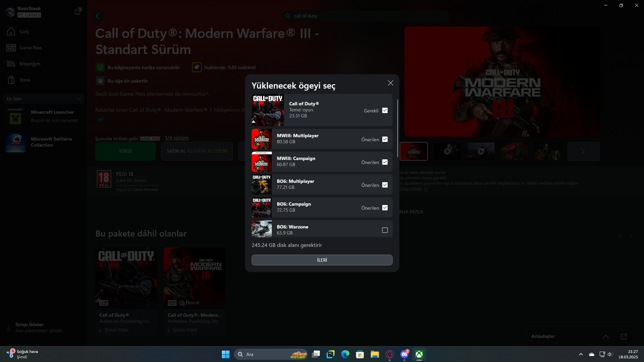Open Microsoft Edge from the taskbar
Image resolution: width=644 pixels, height=362 pixels.
point(345,354)
